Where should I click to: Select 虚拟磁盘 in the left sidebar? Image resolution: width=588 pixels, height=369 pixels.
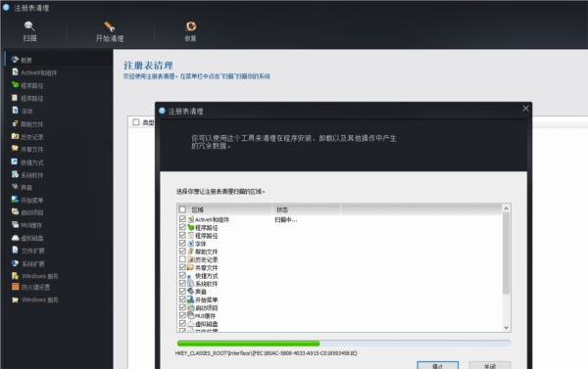27,238
